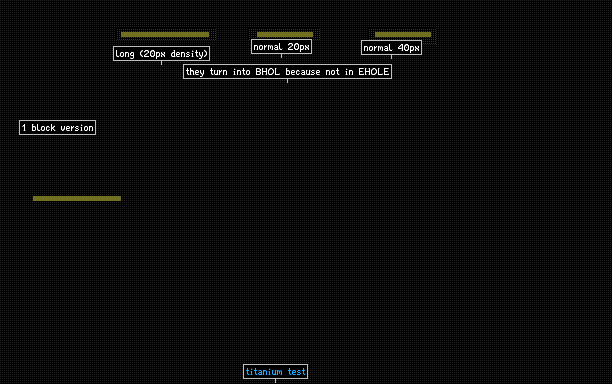Click the word "BHOL" in the sign

267,72
